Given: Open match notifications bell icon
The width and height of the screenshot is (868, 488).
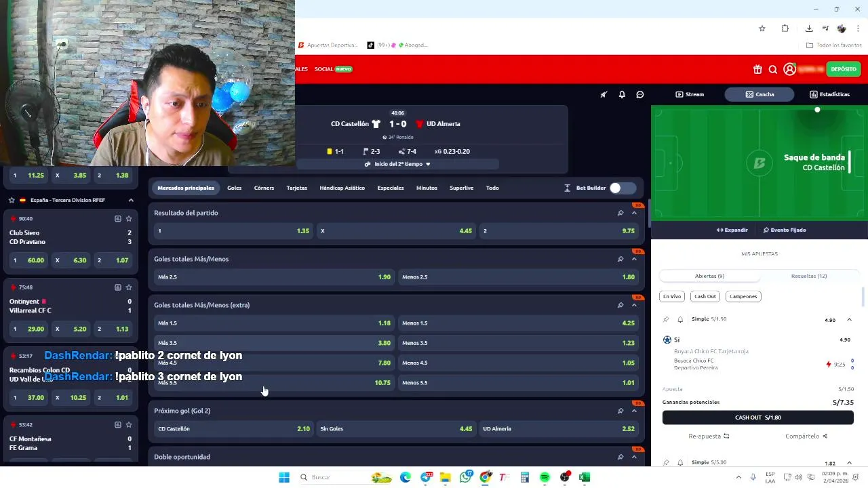Looking at the screenshot, I should [x=622, y=94].
